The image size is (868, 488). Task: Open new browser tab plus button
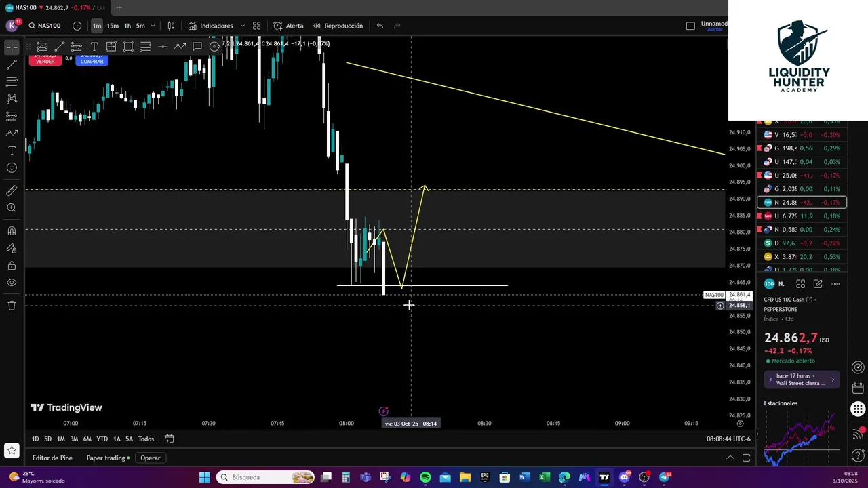click(x=119, y=8)
